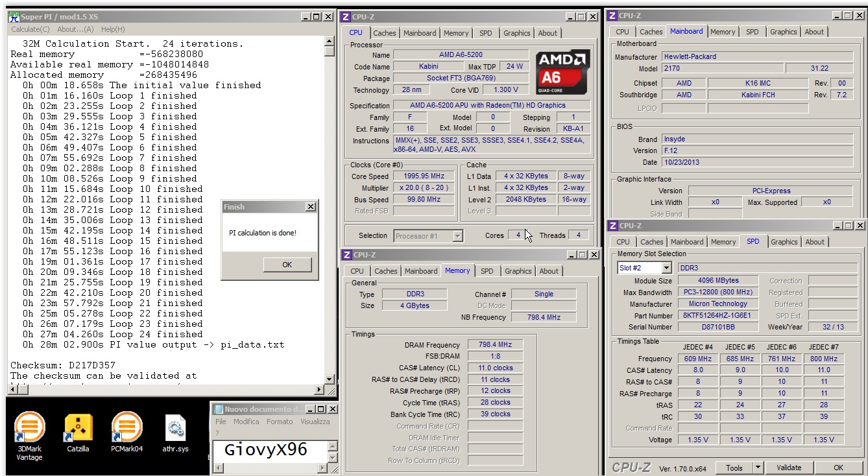This screenshot has width=868, height=476.
Task: Open the ? help menu in Notepad
Action: click(217, 433)
